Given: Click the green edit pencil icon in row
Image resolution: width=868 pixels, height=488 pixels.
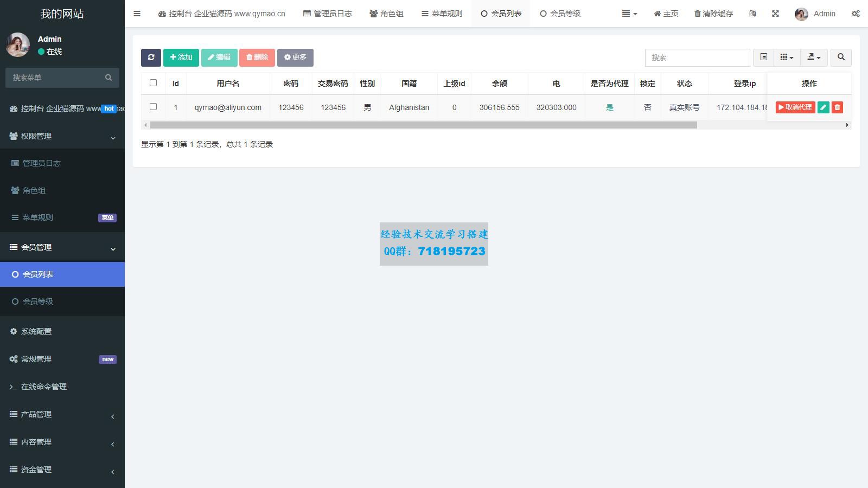Looking at the screenshot, I should pos(823,107).
